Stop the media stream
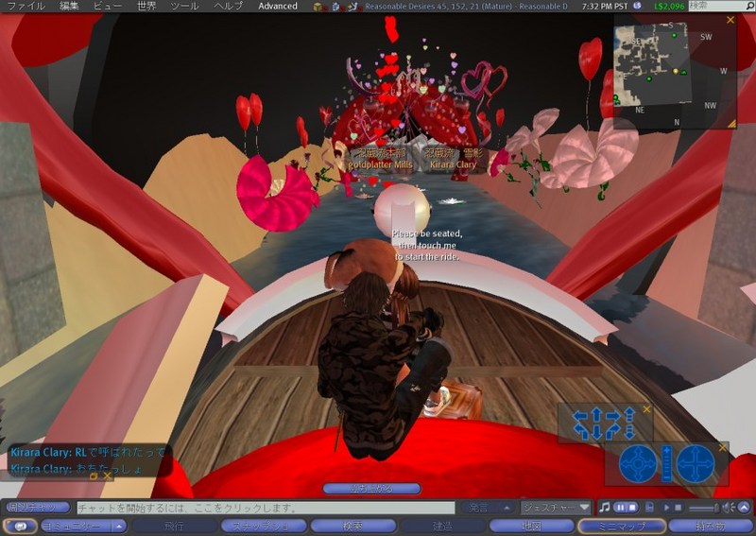This screenshot has width=756, height=536. click(678, 508)
